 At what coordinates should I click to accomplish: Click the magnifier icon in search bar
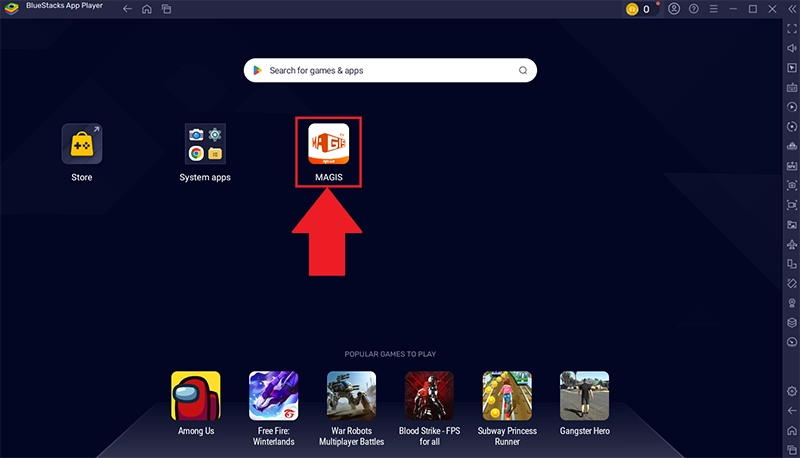(523, 70)
